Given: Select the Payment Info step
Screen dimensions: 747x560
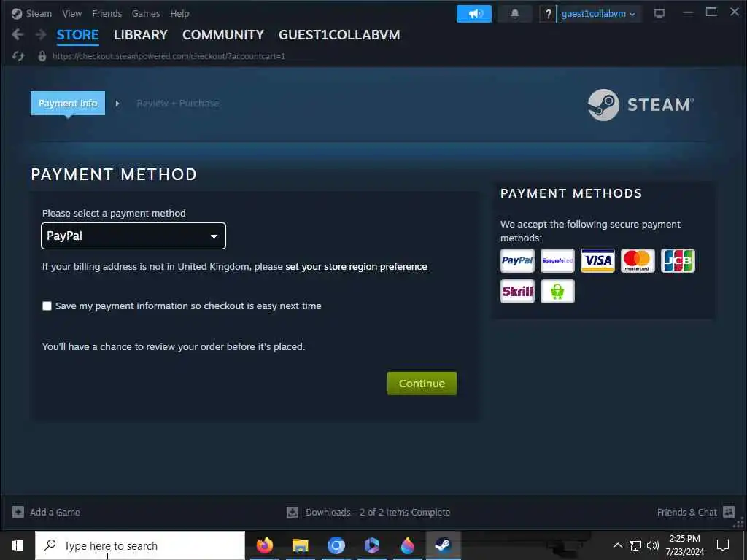Looking at the screenshot, I should 68,103.
